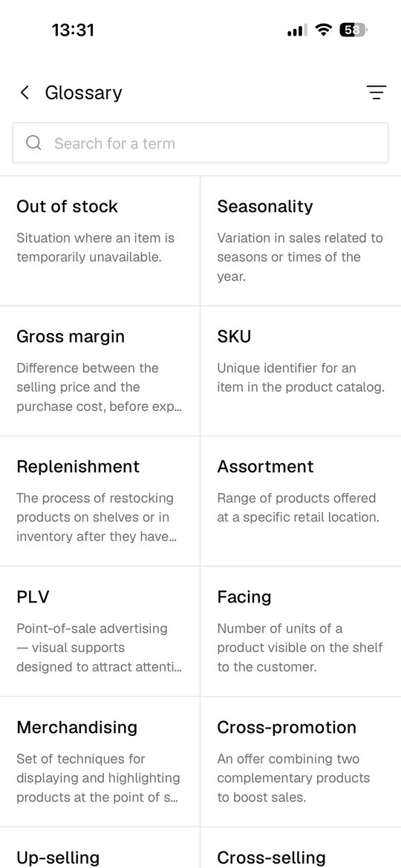This screenshot has height=868, width=401.
Task: Select the 'Cross-promotion' term
Action: 301,762
